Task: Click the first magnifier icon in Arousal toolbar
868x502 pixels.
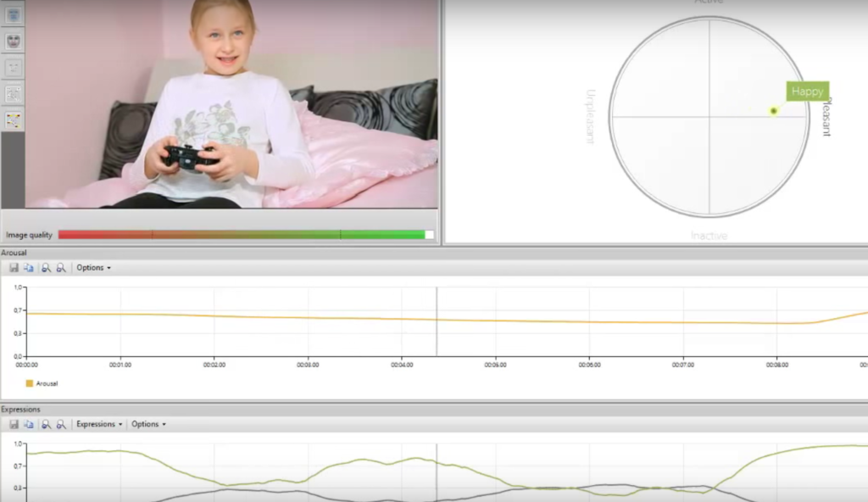Action: coord(46,268)
